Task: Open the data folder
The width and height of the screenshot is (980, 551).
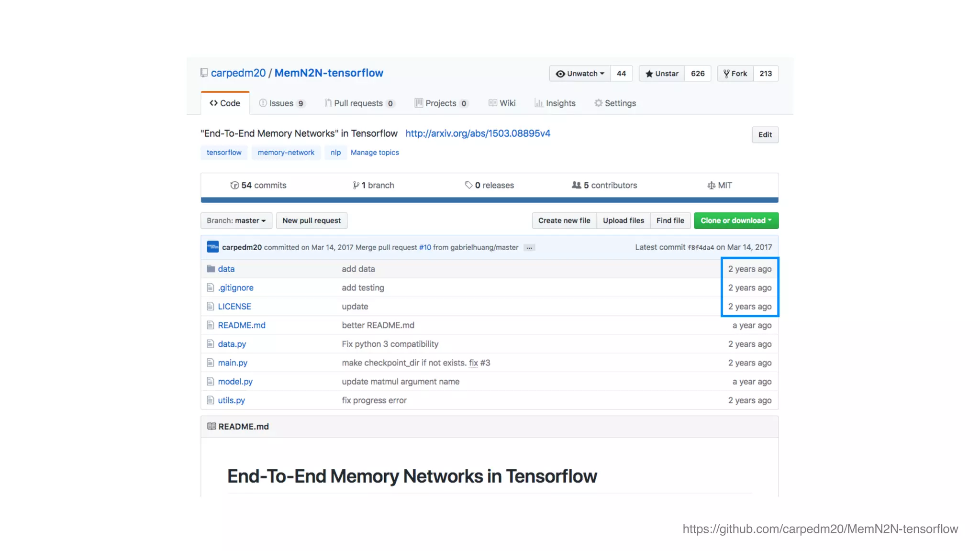Action: point(226,269)
